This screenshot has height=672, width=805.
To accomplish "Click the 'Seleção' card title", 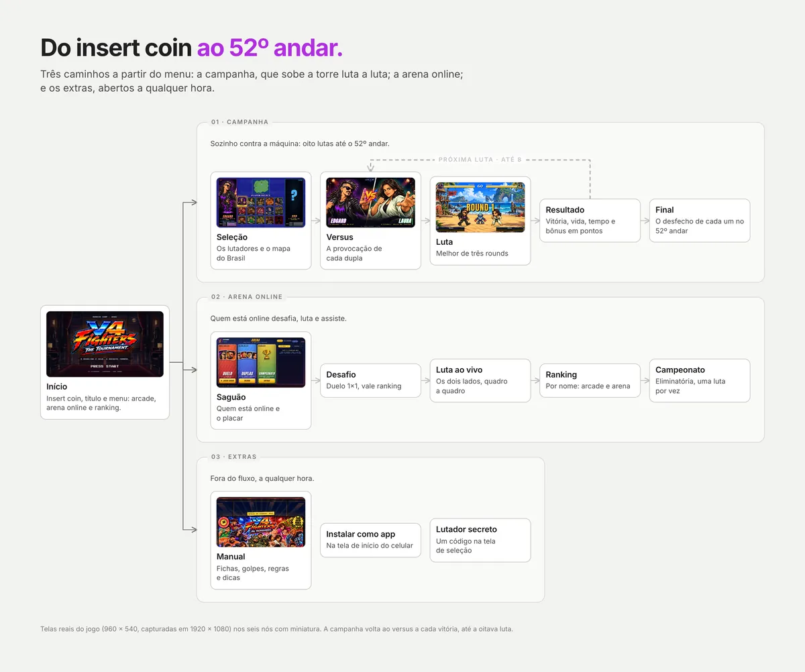I will (x=231, y=237).
